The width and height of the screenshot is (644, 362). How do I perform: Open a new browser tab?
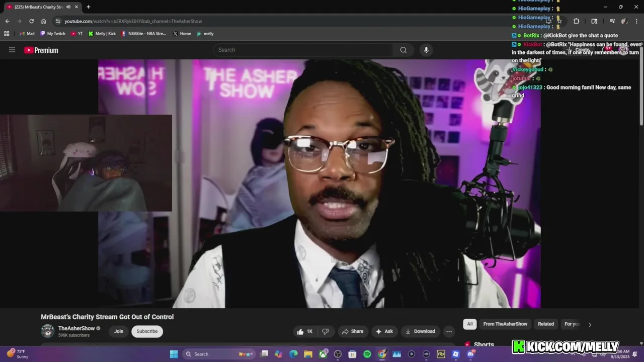88,7
